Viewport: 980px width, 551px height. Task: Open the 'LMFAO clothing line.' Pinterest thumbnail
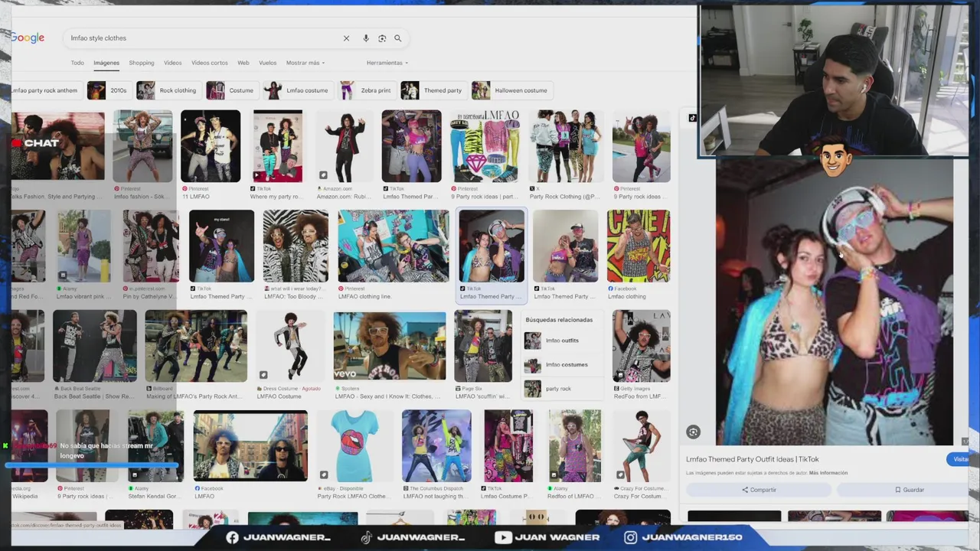394,246
